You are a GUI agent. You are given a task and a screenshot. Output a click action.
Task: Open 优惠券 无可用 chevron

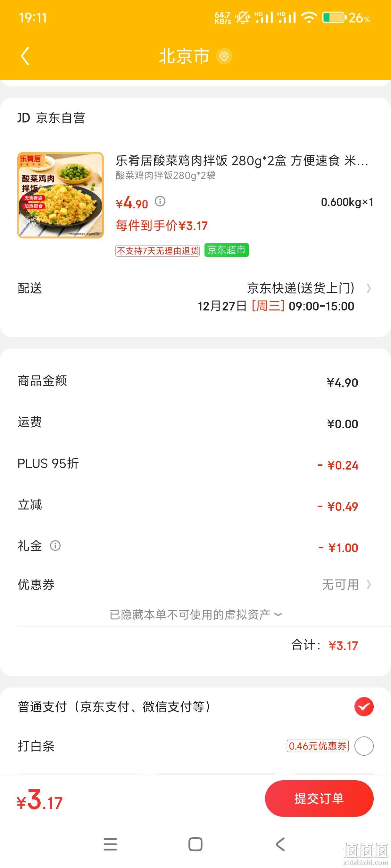pyautogui.click(x=369, y=584)
